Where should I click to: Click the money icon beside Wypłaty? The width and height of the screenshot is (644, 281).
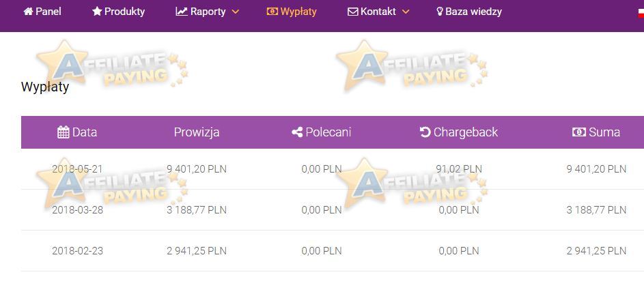click(x=272, y=12)
